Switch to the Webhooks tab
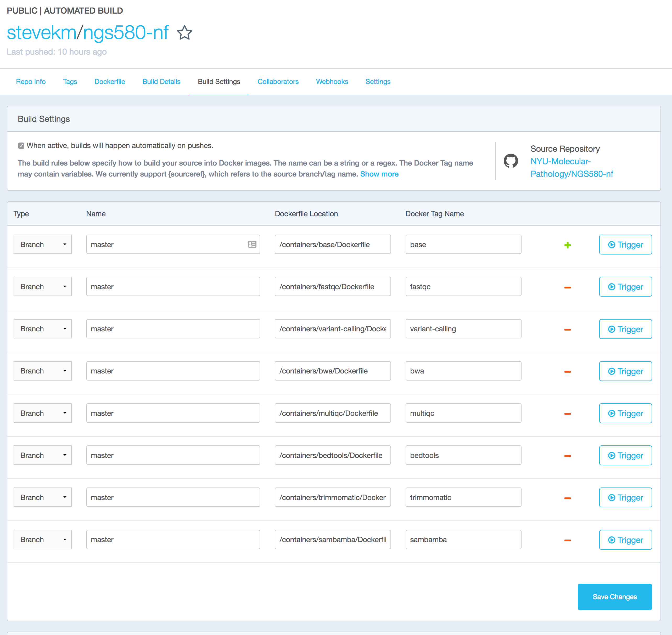Image resolution: width=672 pixels, height=635 pixels. point(332,82)
